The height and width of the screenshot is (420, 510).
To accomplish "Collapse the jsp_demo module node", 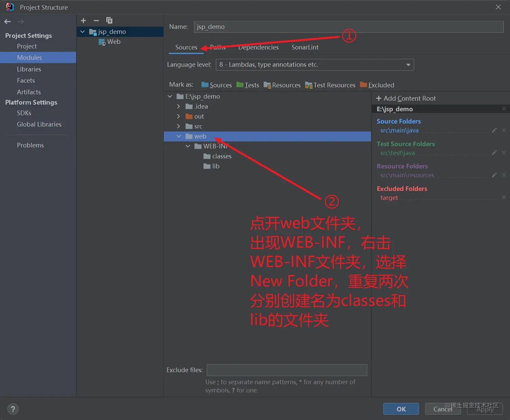I will [82, 32].
